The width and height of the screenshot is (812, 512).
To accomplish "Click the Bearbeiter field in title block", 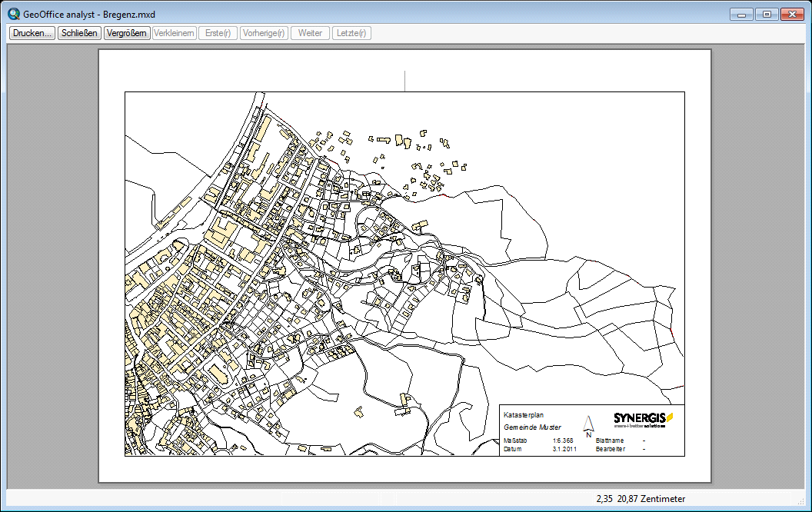I will coord(611,449).
